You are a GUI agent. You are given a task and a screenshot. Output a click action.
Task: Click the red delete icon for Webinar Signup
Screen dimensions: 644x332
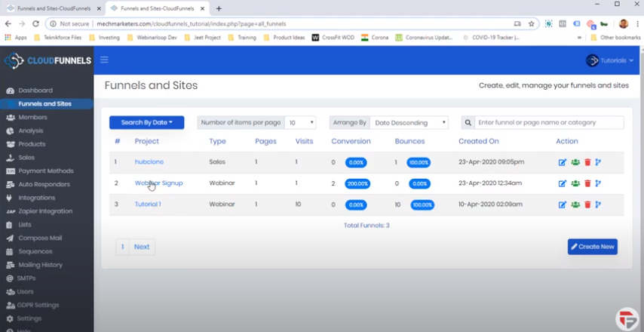coord(587,183)
